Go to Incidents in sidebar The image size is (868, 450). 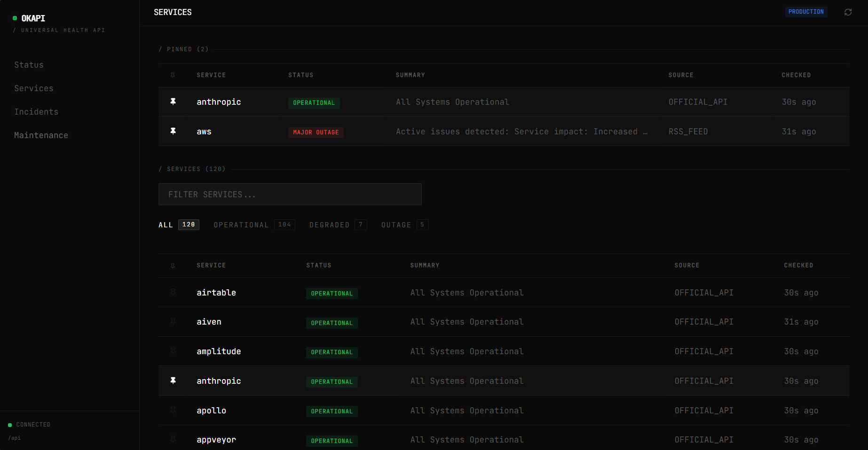click(36, 112)
